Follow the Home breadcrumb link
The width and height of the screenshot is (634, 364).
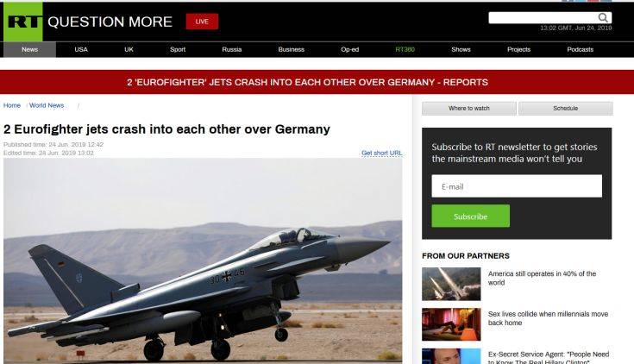point(12,105)
